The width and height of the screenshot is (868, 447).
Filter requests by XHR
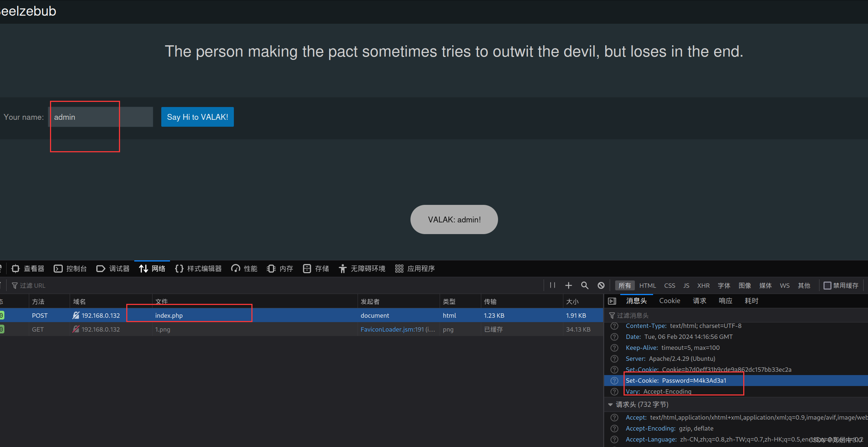click(x=703, y=286)
